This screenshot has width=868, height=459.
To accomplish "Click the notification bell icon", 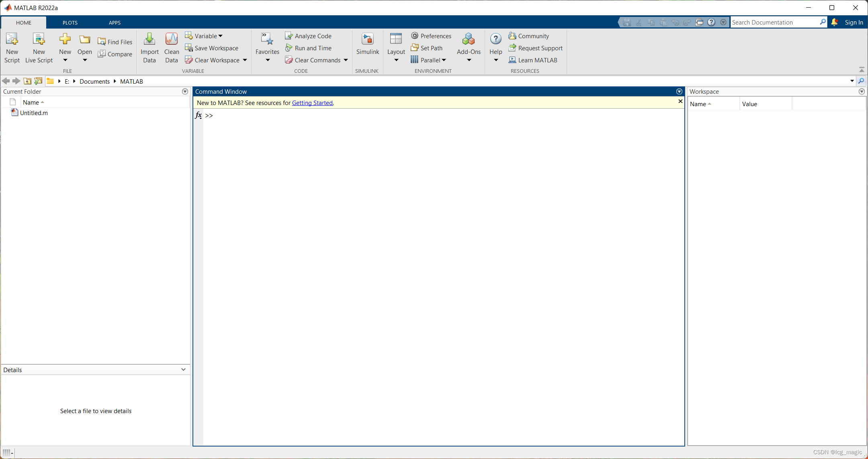I will (834, 22).
